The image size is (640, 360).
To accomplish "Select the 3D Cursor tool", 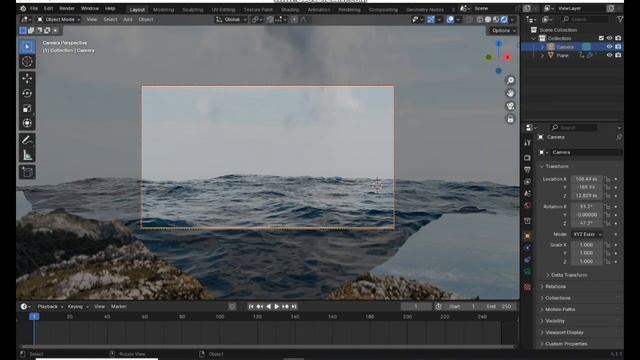I will click(27, 62).
